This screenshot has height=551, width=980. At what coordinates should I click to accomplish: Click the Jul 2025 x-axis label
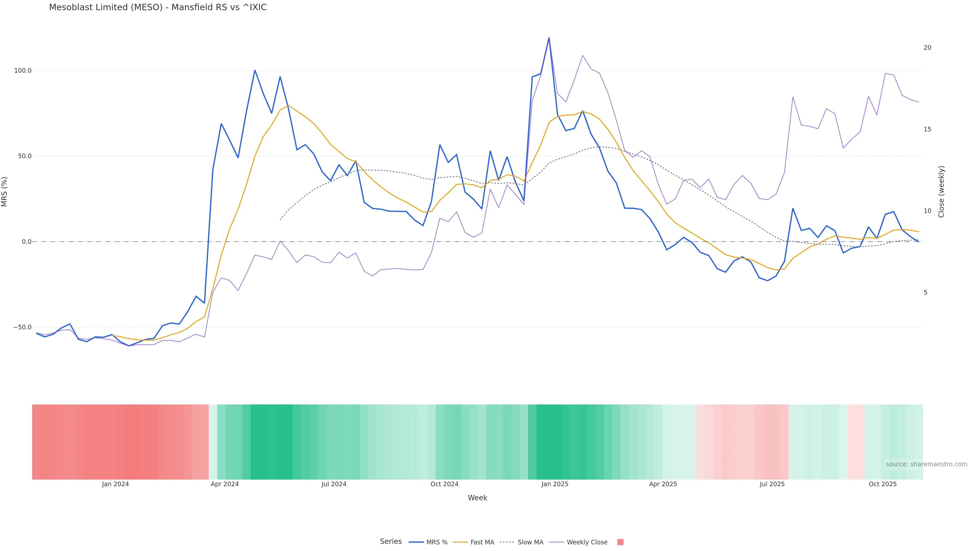point(772,484)
